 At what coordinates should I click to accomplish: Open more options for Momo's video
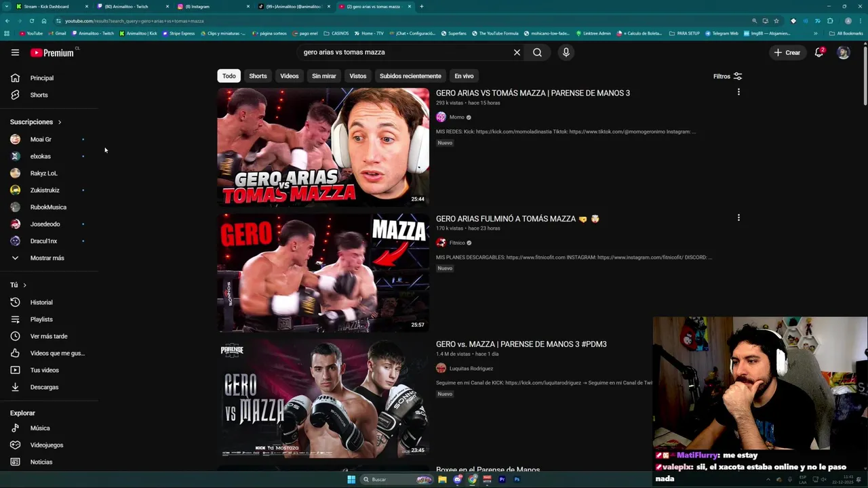coord(738,92)
